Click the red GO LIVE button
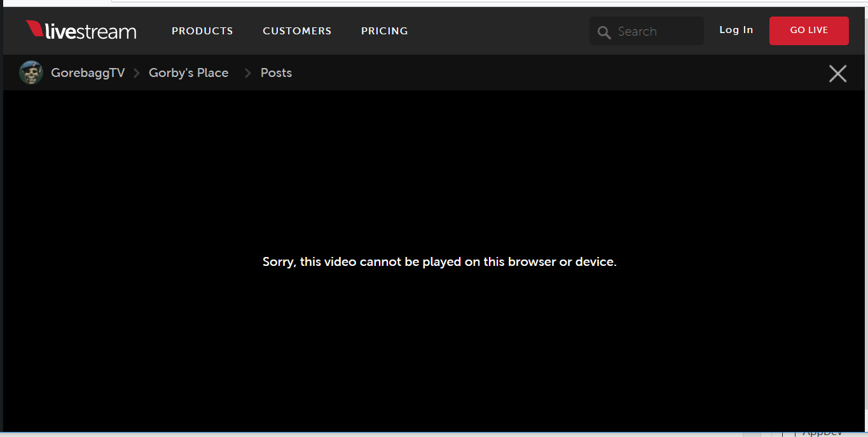The width and height of the screenshot is (868, 437). coord(809,31)
